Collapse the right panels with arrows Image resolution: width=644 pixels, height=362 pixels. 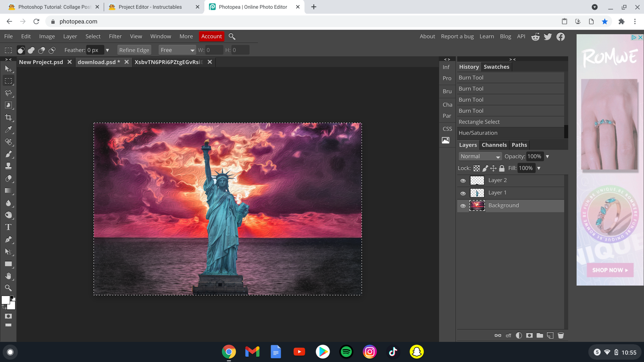point(513,59)
